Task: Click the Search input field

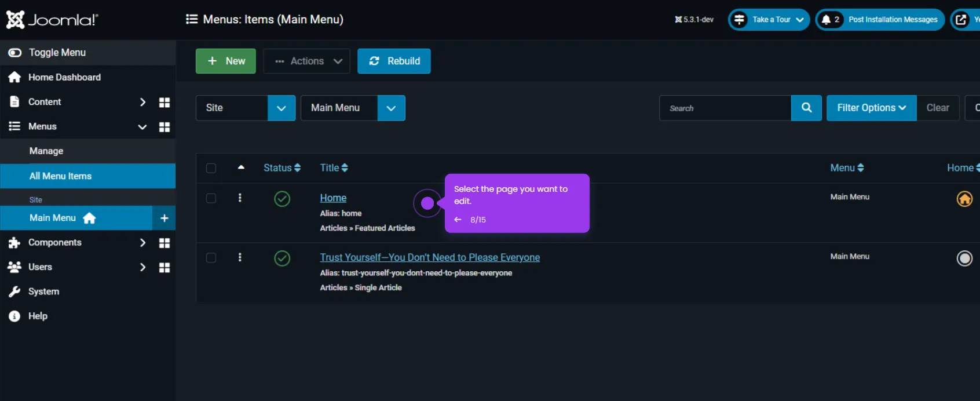Action: click(725, 108)
